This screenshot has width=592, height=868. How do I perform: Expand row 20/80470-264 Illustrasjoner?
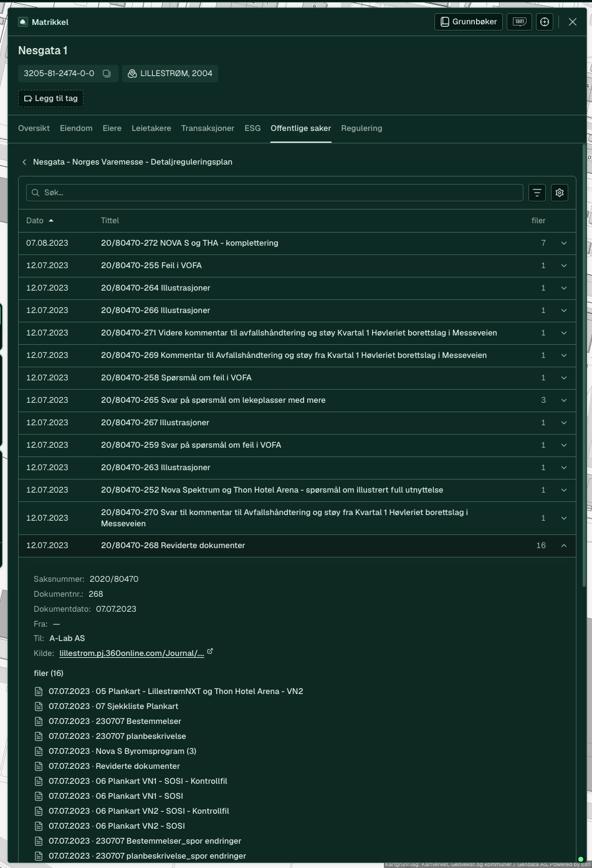(564, 288)
